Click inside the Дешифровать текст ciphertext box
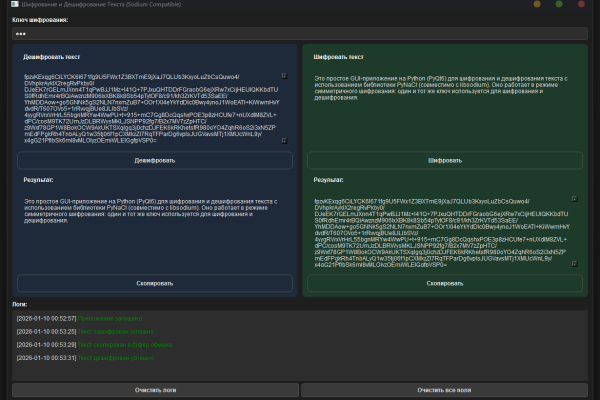Screen dimensions: 600x400 (155, 108)
